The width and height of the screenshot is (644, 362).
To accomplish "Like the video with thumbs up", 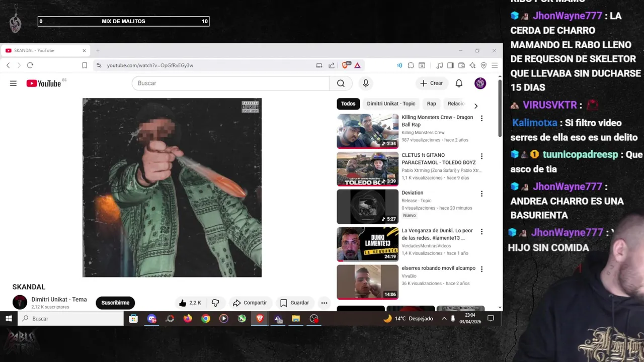I will [x=190, y=303].
